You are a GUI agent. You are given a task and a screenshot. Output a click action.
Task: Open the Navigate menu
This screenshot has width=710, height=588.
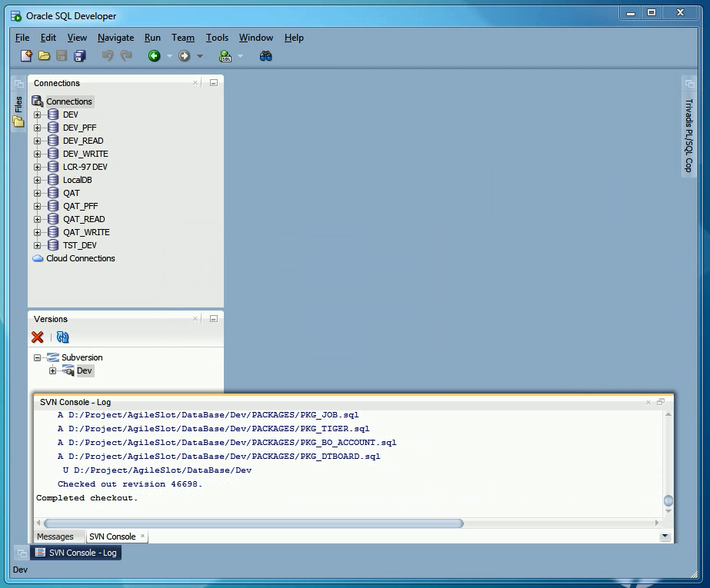[115, 38]
